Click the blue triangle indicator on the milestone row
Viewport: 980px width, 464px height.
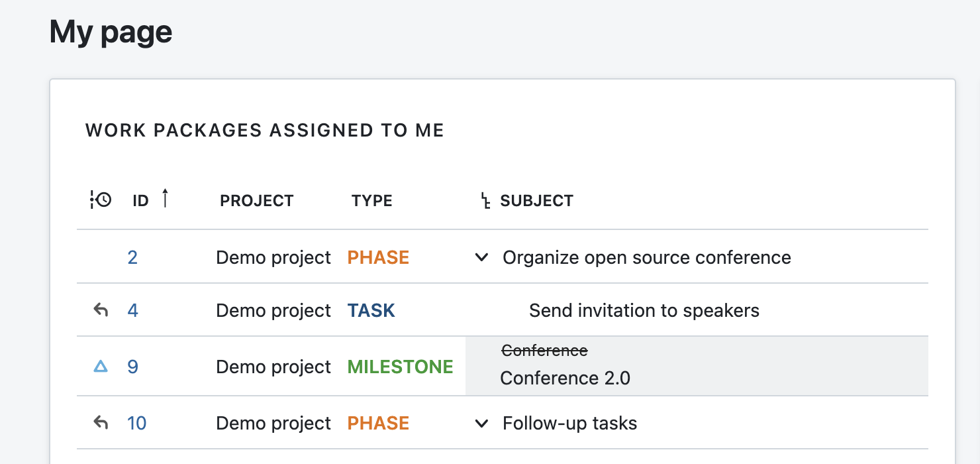pyautogui.click(x=101, y=366)
